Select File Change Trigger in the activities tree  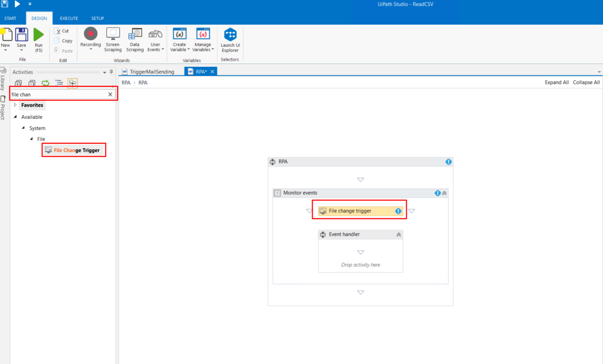tap(76, 150)
